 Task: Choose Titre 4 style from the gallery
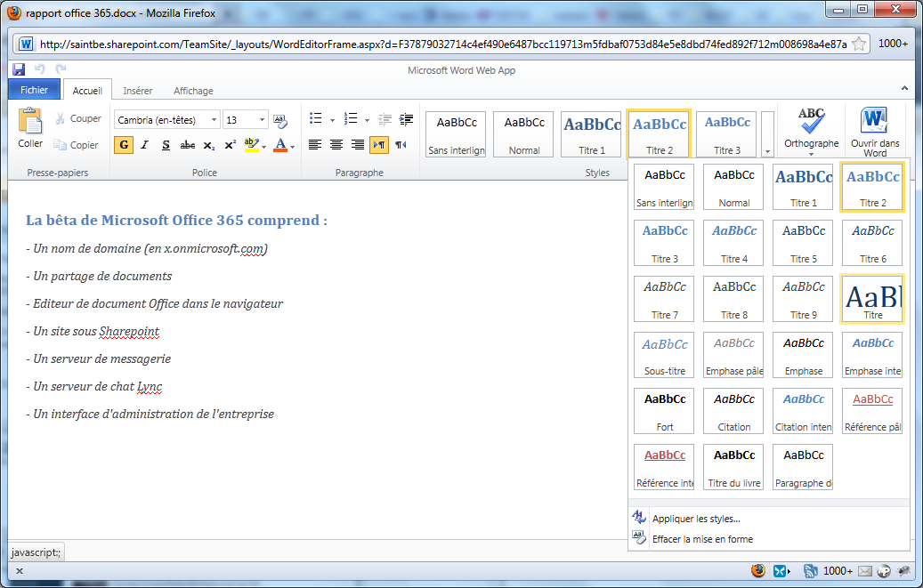(x=734, y=243)
